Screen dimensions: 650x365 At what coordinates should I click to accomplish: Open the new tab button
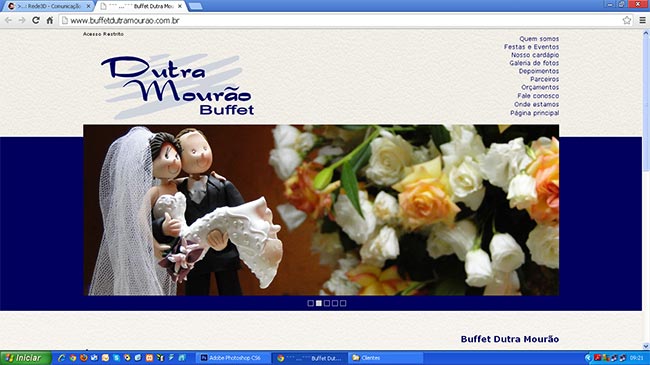(x=195, y=6)
